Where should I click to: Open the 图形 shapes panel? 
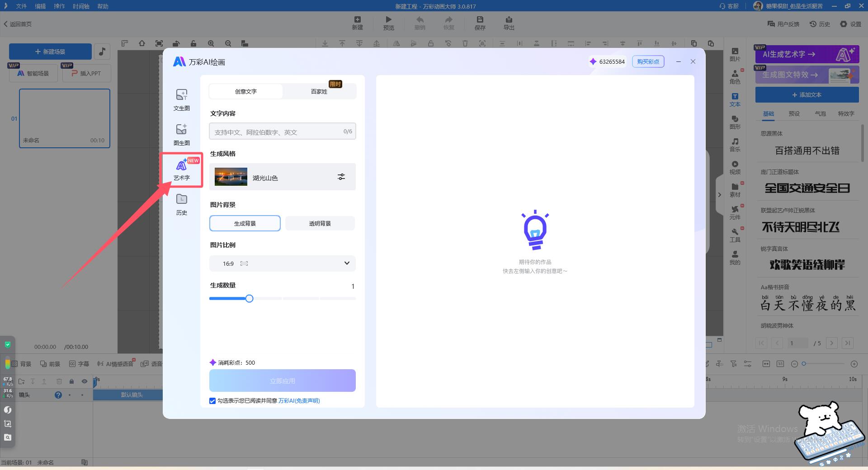pos(735,122)
